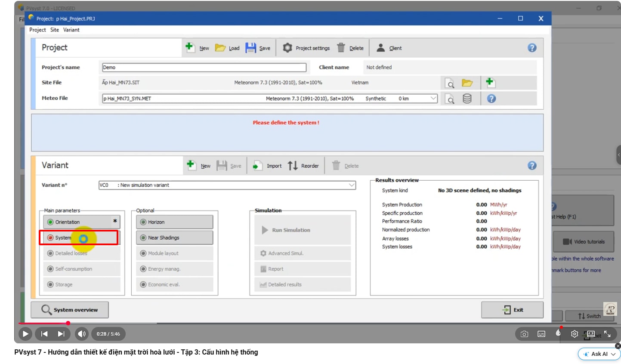Dismiss the Ask AI popup close icon
The width and height of the screenshot is (621, 364).
click(x=618, y=346)
